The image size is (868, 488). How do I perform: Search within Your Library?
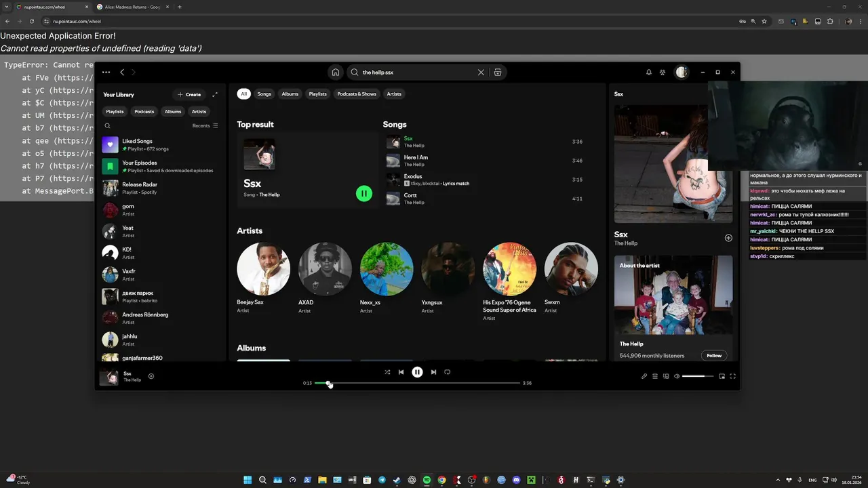click(x=107, y=125)
